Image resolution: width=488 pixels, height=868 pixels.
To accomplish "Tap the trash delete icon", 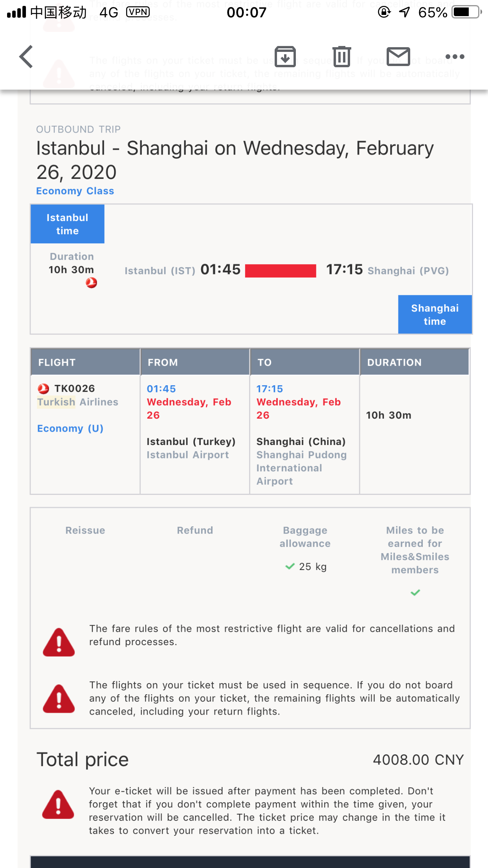I will pyautogui.click(x=341, y=57).
